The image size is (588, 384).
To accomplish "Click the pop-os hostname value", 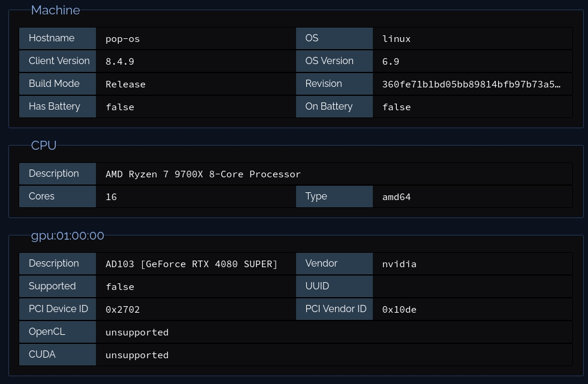I will pos(123,39).
